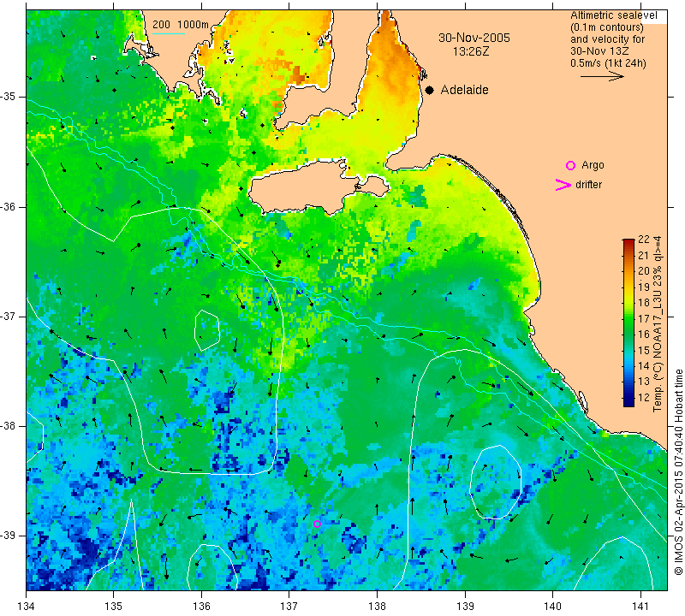685x616 pixels.
Task: Click the '200 1000m' depth contour label
Action: pyautogui.click(x=181, y=25)
